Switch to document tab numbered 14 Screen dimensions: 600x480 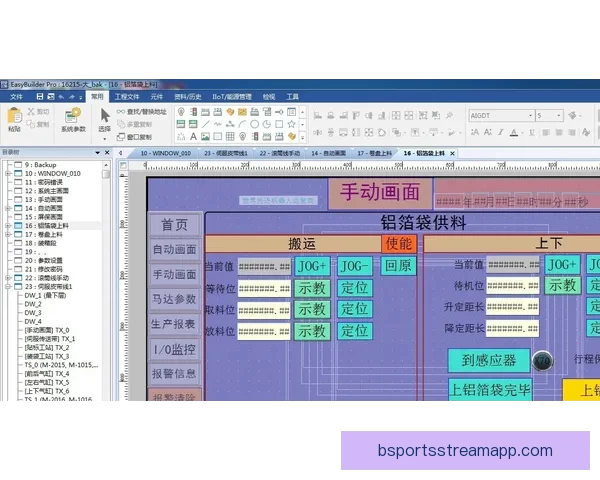click(328, 153)
